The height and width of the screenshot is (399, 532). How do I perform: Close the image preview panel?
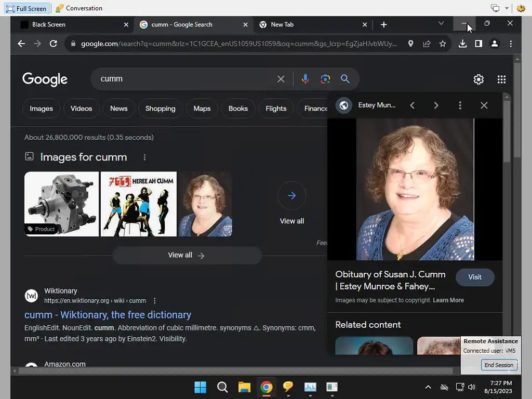(484, 105)
